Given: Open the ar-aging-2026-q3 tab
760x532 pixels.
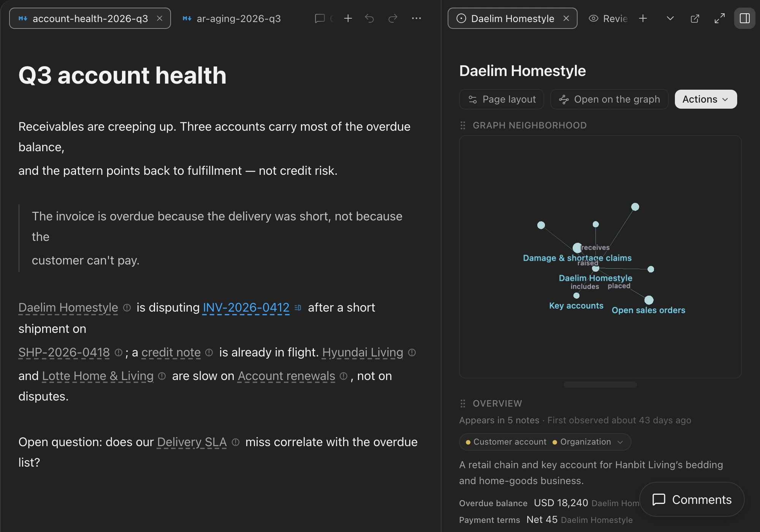Looking at the screenshot, I should point(232,18).
